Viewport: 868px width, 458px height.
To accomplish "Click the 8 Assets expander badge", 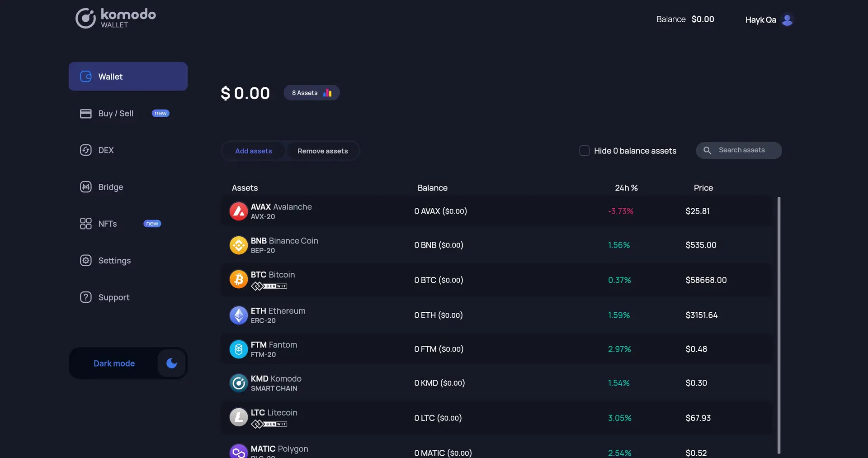I will (x=311, y=92).
